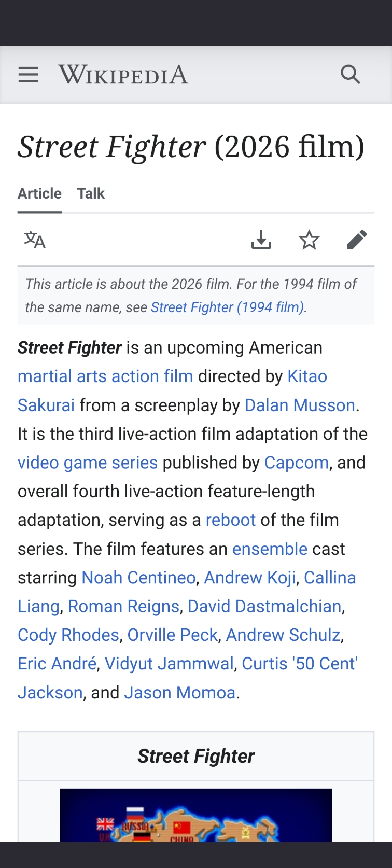Select the Article tab
This screenshot has width=392, height=868.
coord(39,193)
